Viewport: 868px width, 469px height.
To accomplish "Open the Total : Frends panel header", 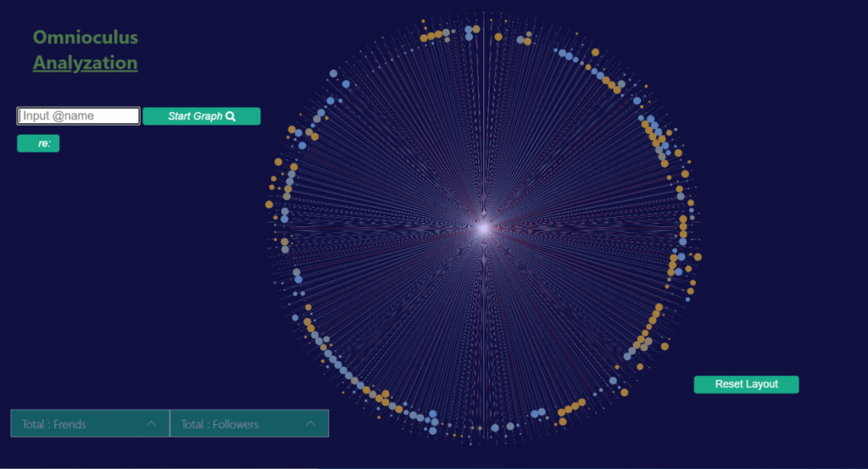I will [90, 423].
